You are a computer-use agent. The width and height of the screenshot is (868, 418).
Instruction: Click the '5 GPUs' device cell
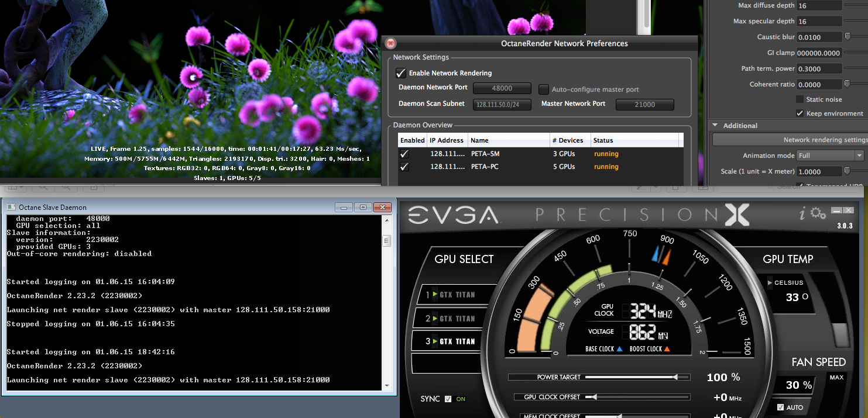point(564,167)
